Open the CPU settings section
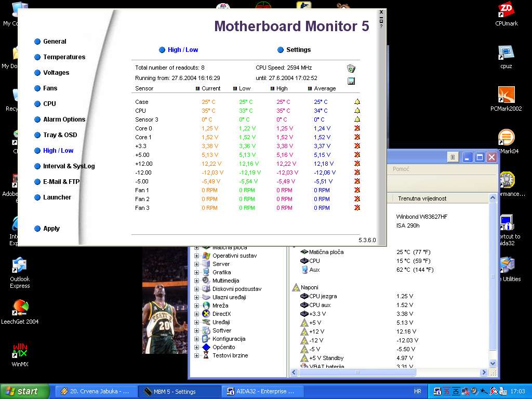Screen dimensions: 532x399 (45, 104)
